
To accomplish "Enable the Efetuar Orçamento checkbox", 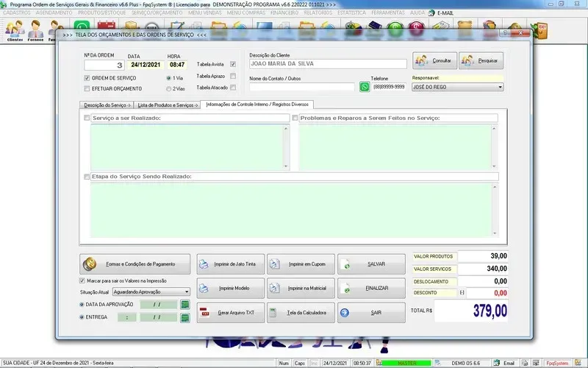I will pyautogui.click(x=87, y=88).
